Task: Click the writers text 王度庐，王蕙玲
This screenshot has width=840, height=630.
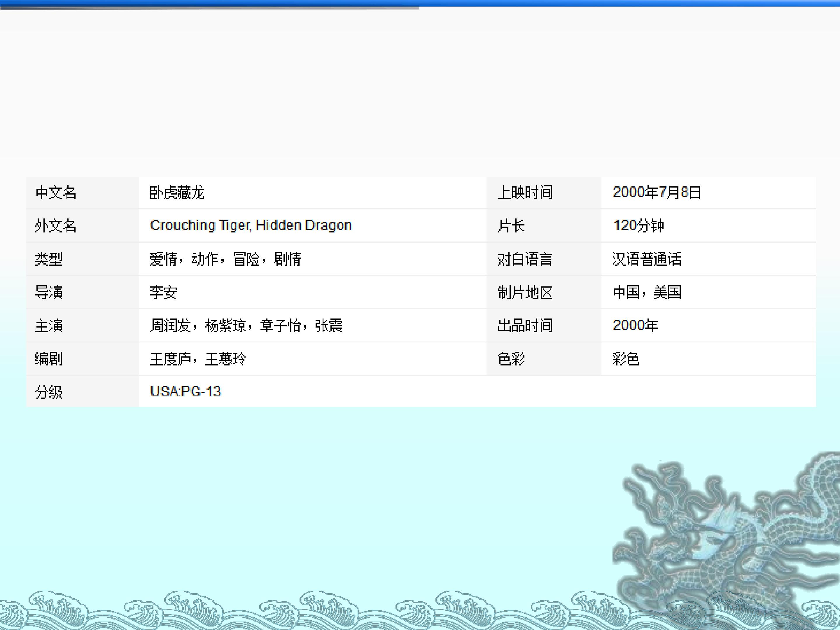Action: 197,358
